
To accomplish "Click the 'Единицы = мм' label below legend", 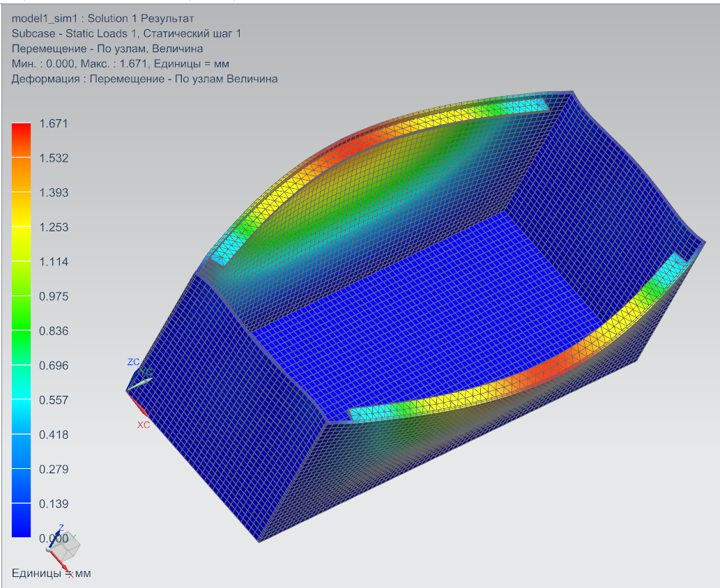I will coord(51,573).
